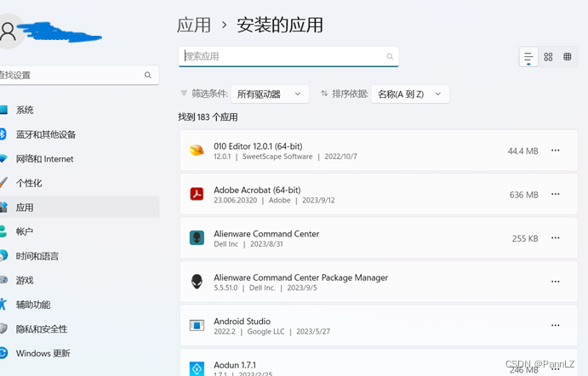Open the 所有驱动器 filter dropdown
This screenshot has width=588, height=376.
270,94
